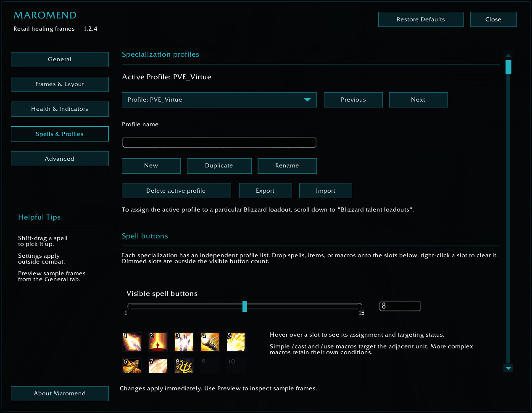Screen dimensions: 532x413
Task: Click the Visible spell buttons slider handle
Action: (245, 306)
